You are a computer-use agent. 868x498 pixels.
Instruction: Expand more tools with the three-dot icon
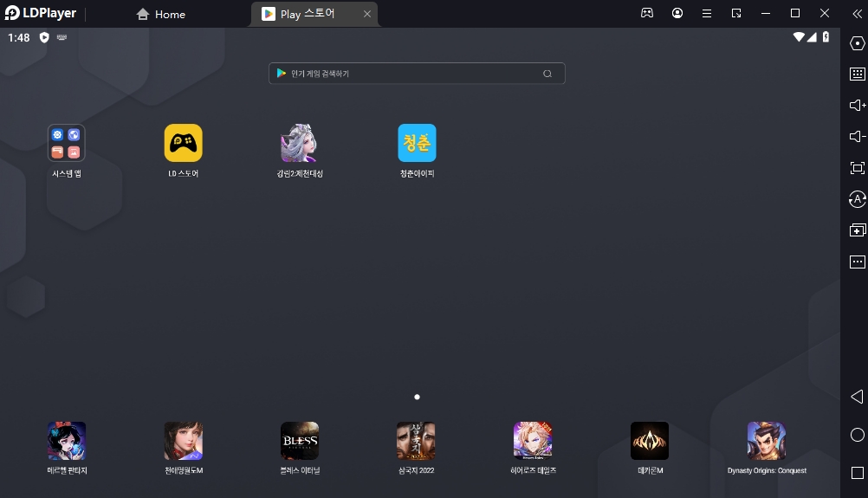coord(857,262)
